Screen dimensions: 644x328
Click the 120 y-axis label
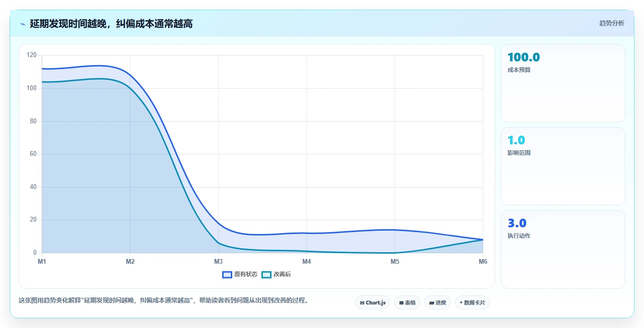(x=32, y=55)
